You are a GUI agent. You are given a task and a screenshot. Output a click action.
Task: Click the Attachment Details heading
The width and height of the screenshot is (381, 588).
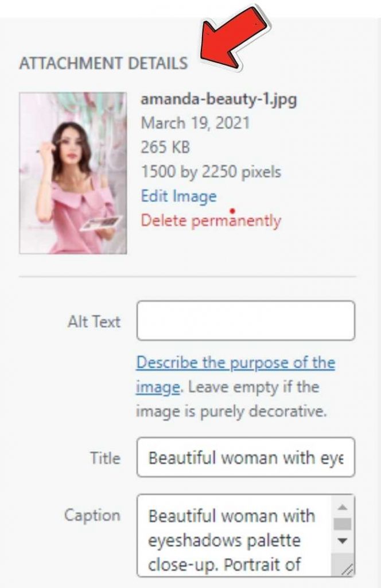pos(103,63)
